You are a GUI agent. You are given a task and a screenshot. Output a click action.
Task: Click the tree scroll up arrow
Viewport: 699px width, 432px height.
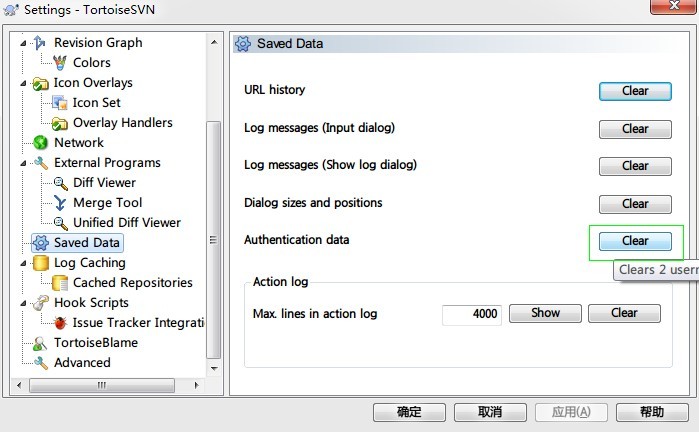[x=214, y=42]
